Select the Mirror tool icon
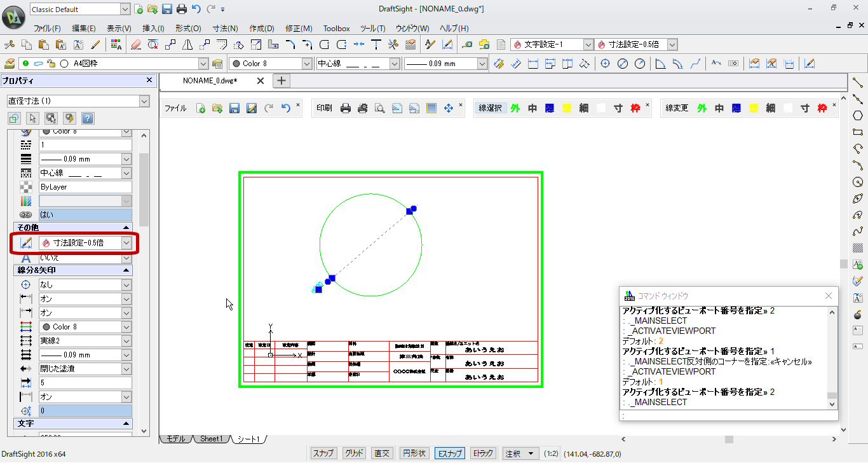Screen dimensions: 868x463 click(x=187, y=45)
